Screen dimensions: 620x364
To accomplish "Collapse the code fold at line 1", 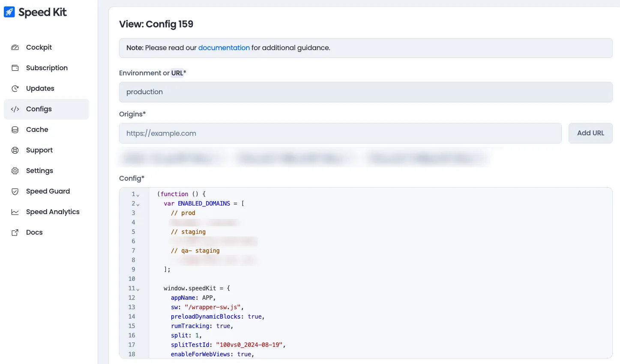I will 138,195.
